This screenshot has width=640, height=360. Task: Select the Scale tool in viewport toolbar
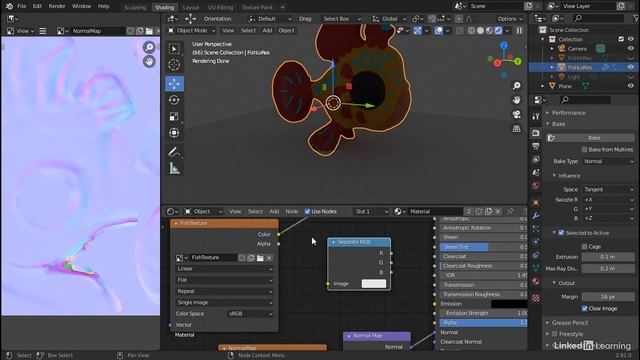pos(174,117)
